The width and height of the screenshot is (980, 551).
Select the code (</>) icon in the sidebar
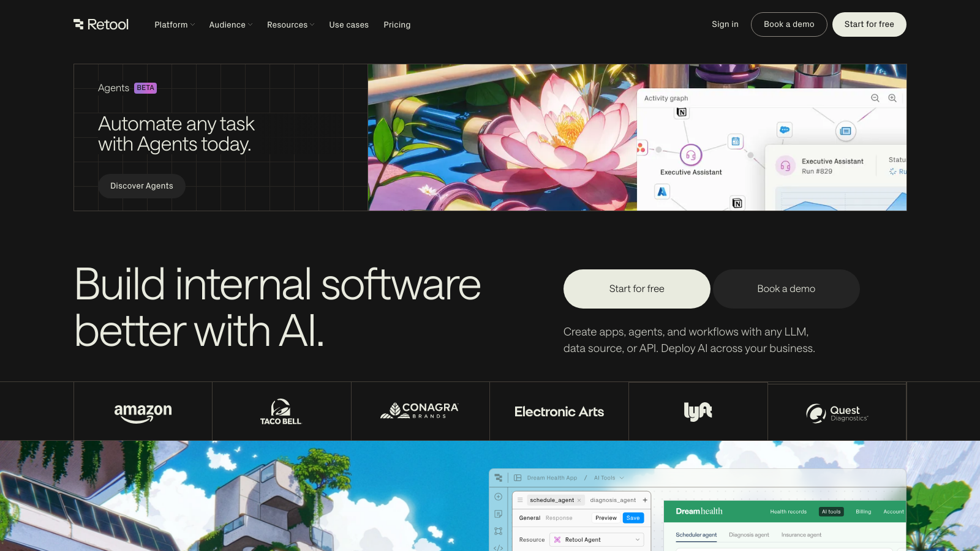(x=498, y=548)
